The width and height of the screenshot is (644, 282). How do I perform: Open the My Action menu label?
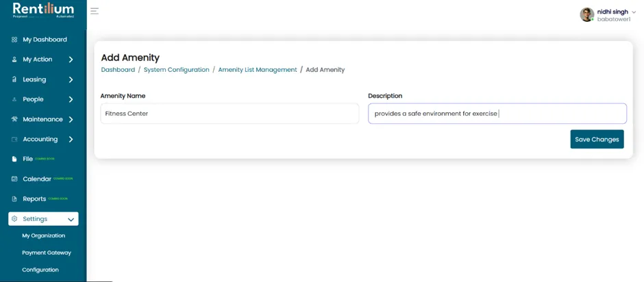click(x=38, y=60)
